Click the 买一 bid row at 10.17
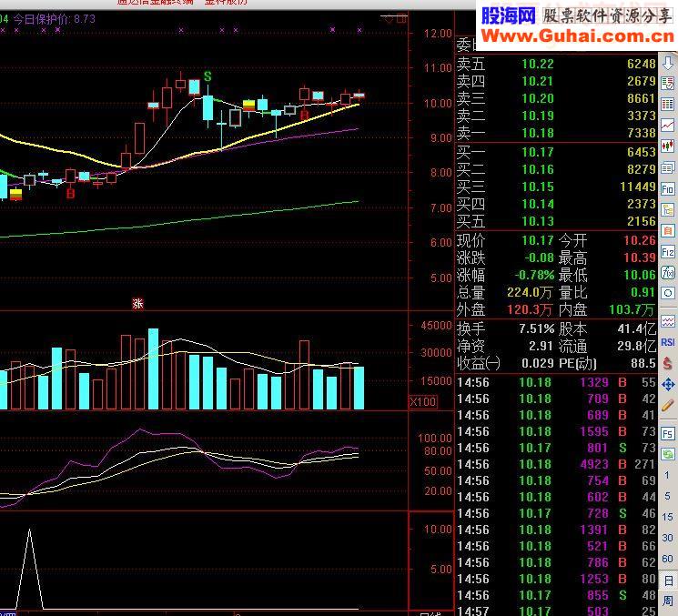The height and width of the screenshot is (616, 678). pyautogui.click(x=556, y=152)
